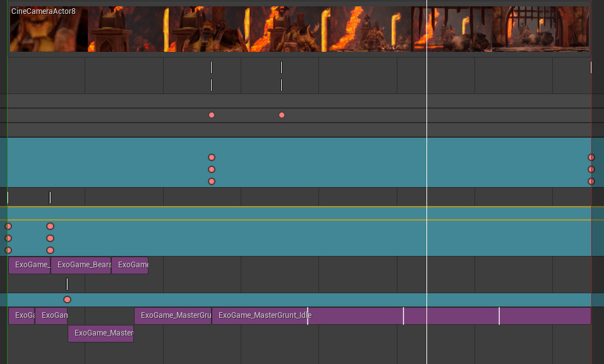Select the single keyframe above the ExoGan clip

click(68, 300)
